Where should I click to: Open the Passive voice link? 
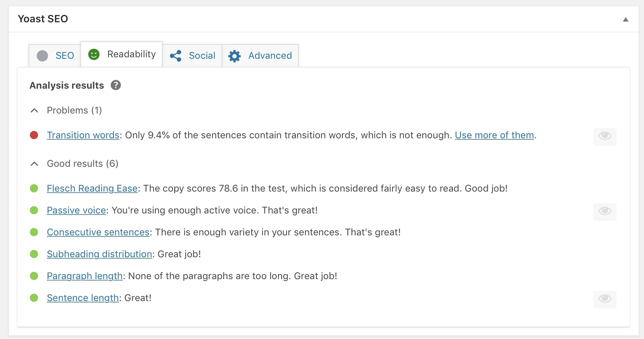click(76, 210)
